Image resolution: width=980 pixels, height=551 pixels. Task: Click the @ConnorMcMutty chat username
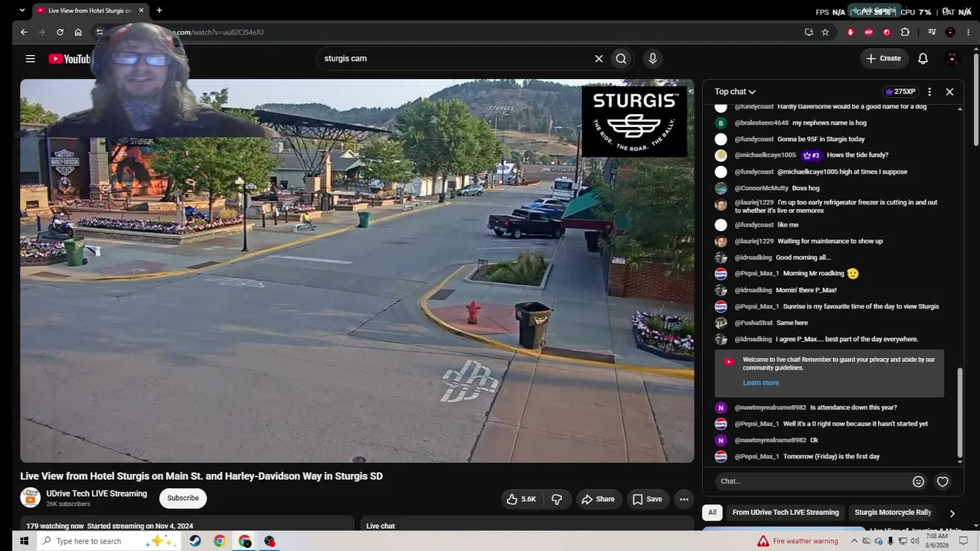pos(761,188)
